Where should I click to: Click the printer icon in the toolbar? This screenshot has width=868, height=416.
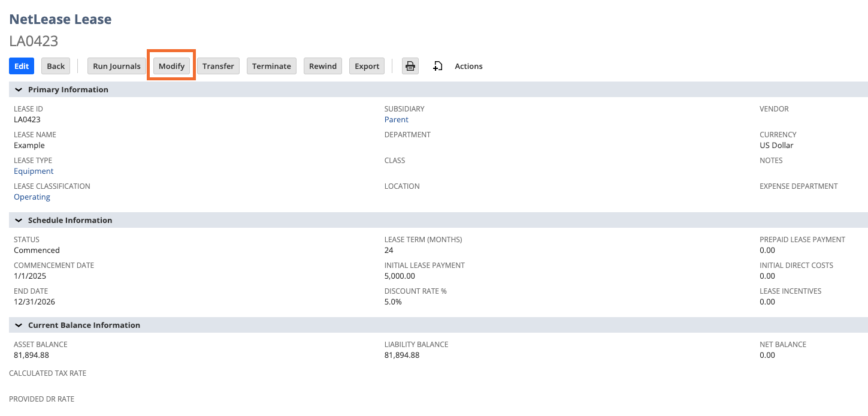[x=410, y=66]
